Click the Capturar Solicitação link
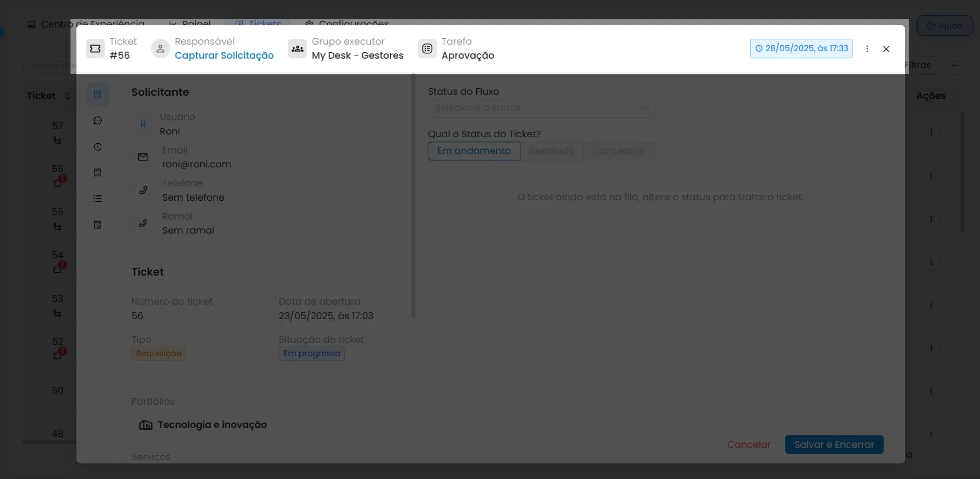Image resolution: width=980 pixels, height=479 pixels. [x=224, y=55]
